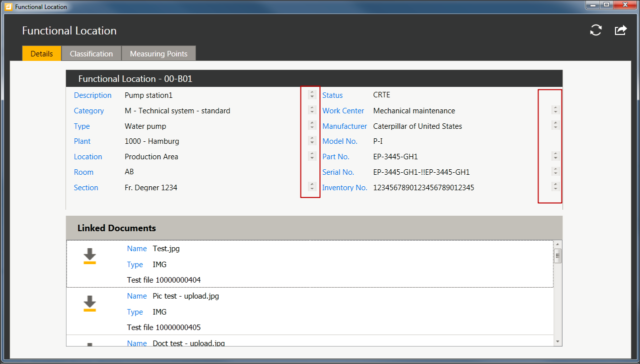Click the spinner on the Work Center row
The height and width of the screenshot is (364, 640).
pos(555,110)
